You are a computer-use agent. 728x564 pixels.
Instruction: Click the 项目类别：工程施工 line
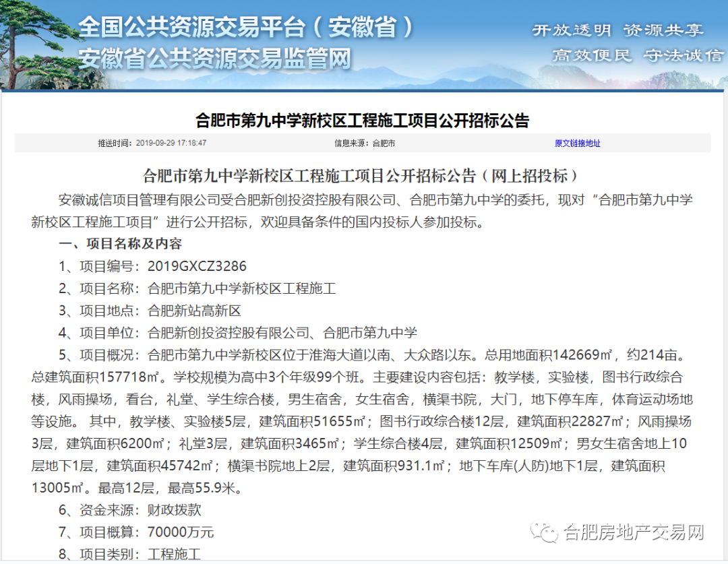129,555
